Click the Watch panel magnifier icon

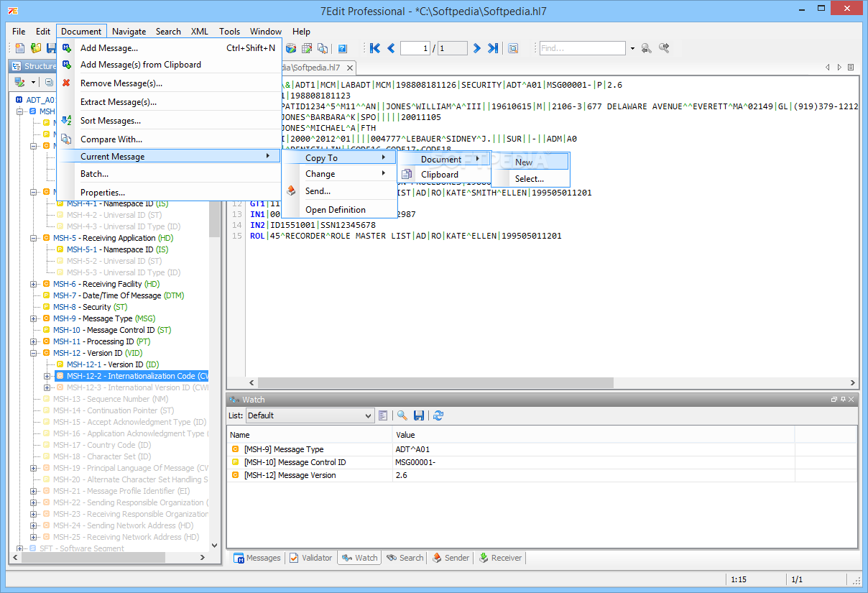(402, 415)
